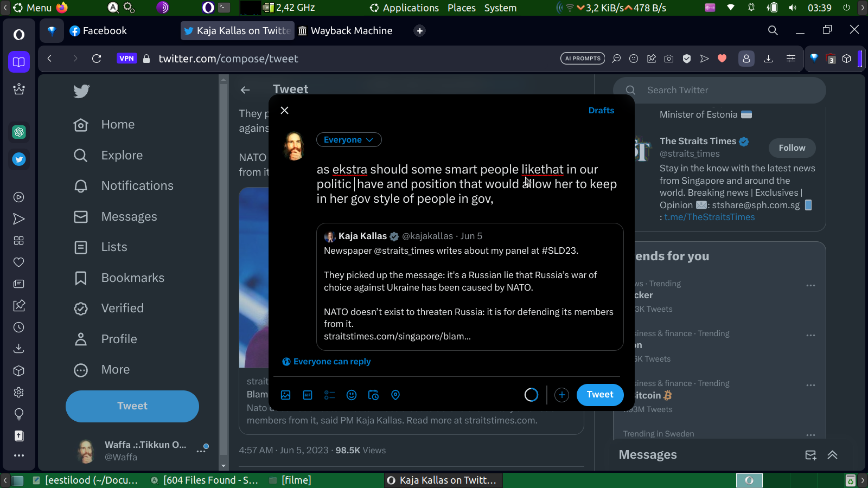Open Settings gear in the Opera sidebar
This screenshot has height=488, width=868.
[x=19, y=393]
